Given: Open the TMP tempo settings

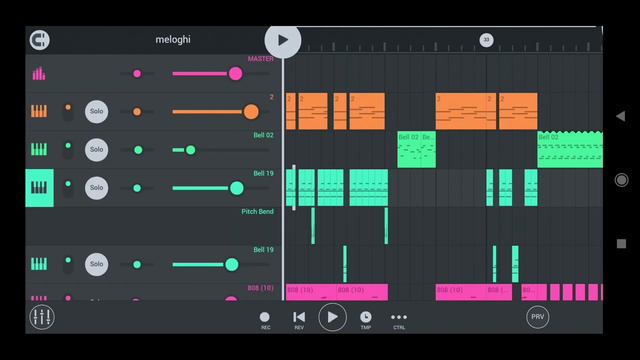Looking at the screenshot, I should [x=366, y=320].
